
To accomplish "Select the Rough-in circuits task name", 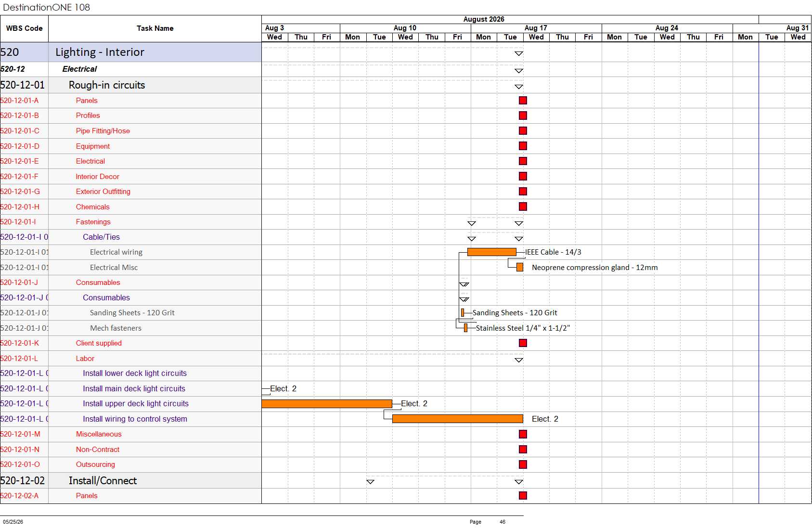I will [107, 85].
